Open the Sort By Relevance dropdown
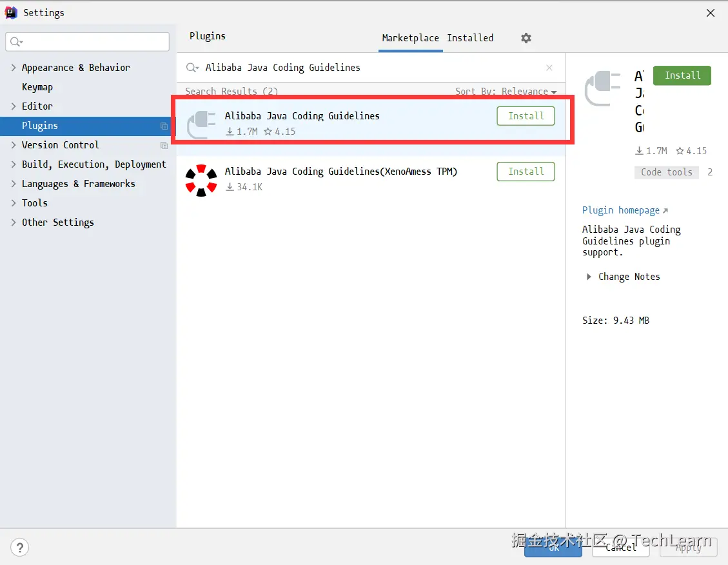The image size is (728, 565). pyautogui.click(x=506, y=91)
